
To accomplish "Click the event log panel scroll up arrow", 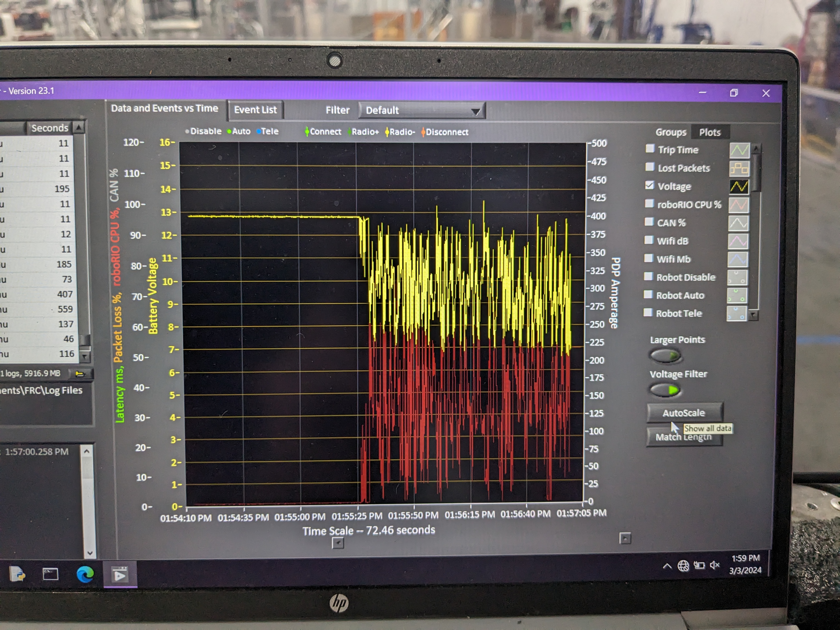I will pyautogui.click(x=87, y=451).
